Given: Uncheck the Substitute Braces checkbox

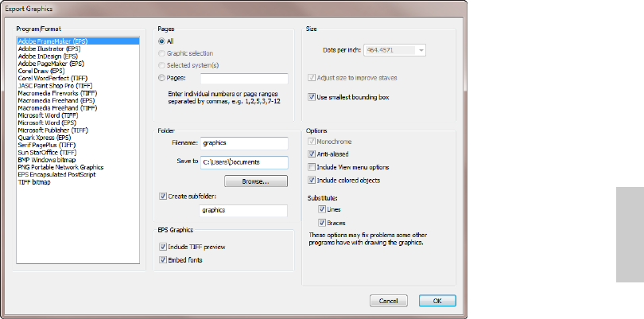Looking at the screenshot, I should (x=321, y=223).
